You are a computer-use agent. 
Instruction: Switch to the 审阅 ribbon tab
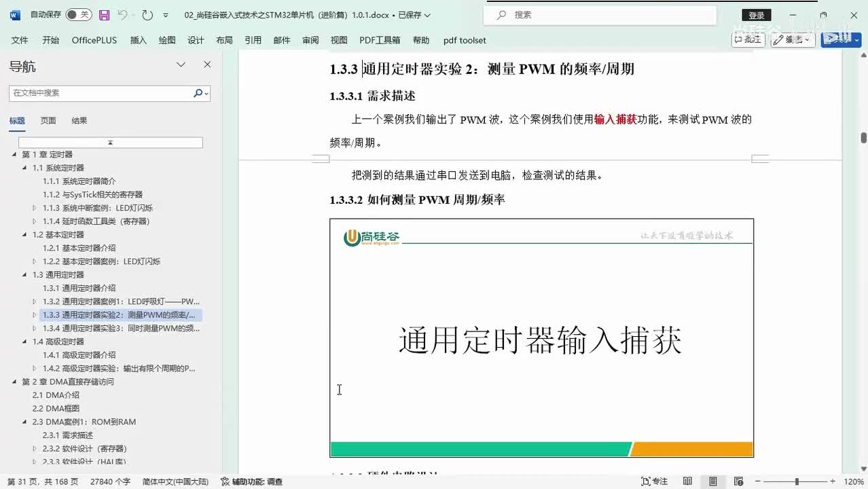tap(310, 40)
